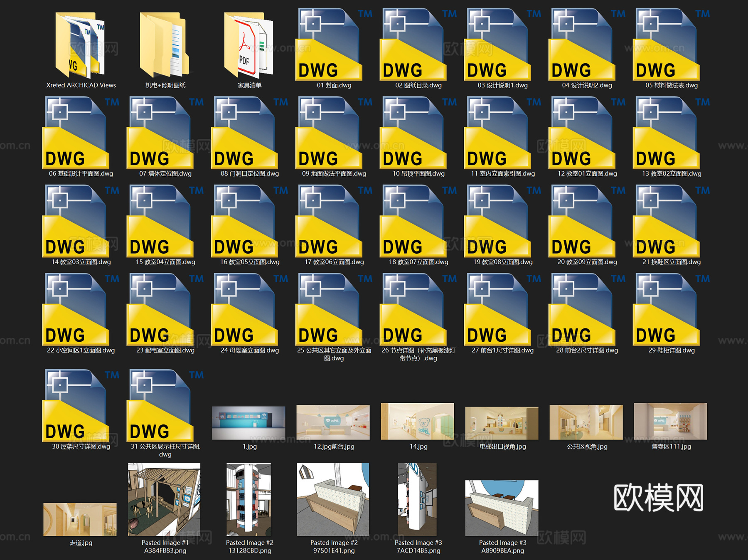Click the file name '21 换鞋区立面图.dwg'
Image resolution: width=748 pixels, height=560 pixels.
point(672,262)
